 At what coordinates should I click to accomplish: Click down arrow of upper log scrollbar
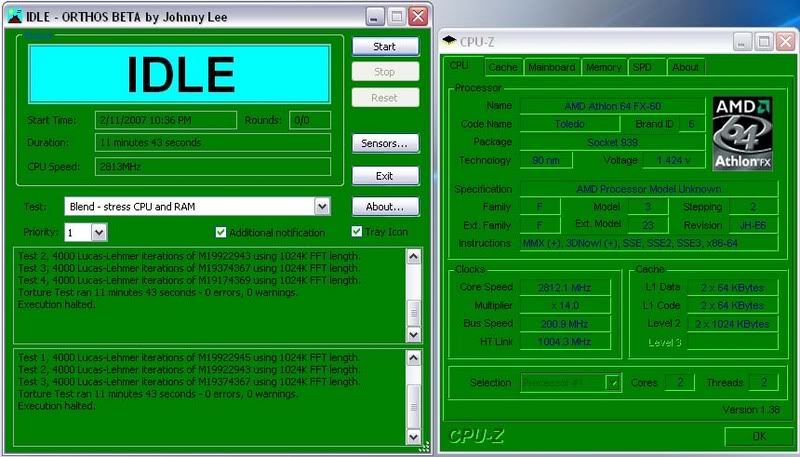pyautogui.click(x=414, y=335)
